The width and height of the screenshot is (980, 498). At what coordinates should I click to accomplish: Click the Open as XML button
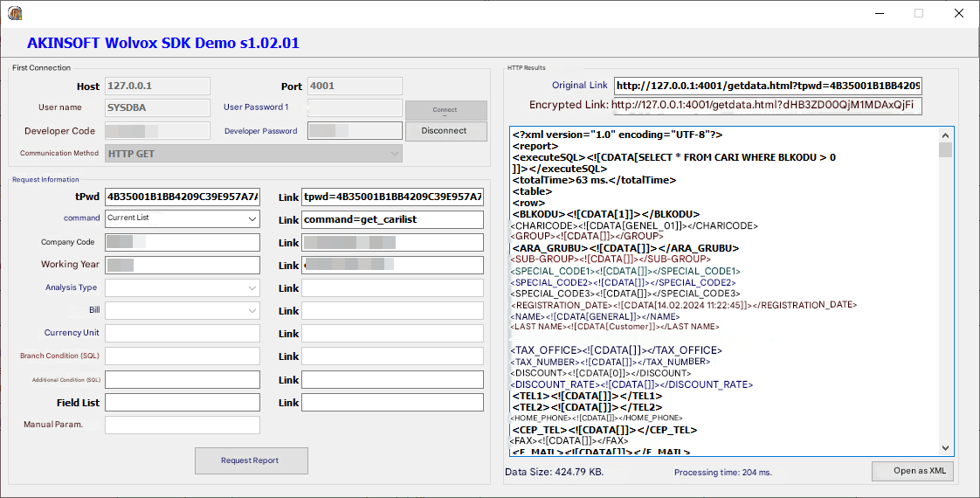pyautogui.click(x=913, y=471)
